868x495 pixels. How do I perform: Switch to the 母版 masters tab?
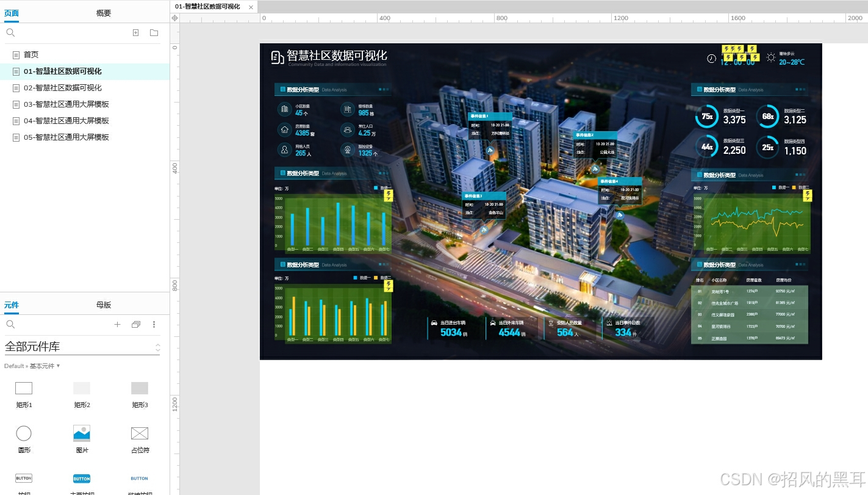104,305
